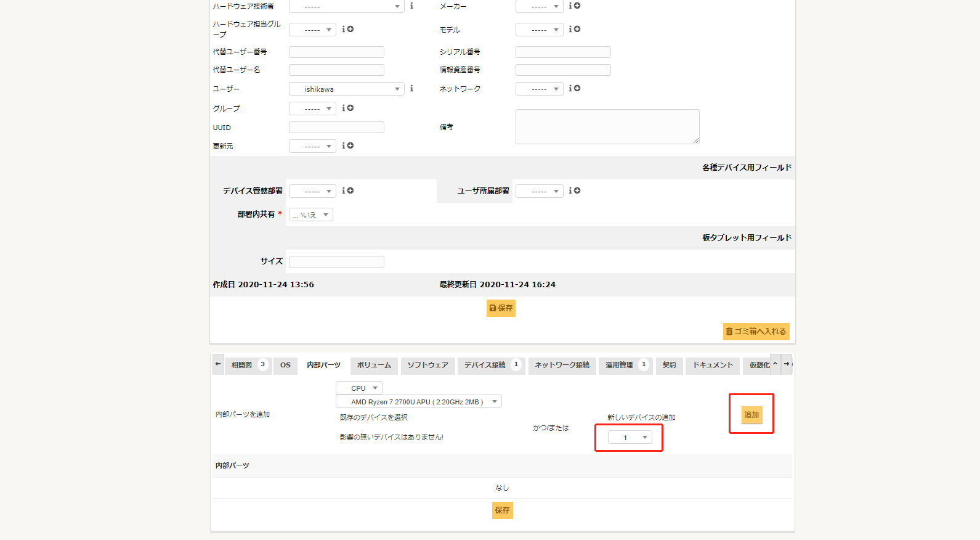Click the ゴミ箱へ入れる button

point(756,332)
